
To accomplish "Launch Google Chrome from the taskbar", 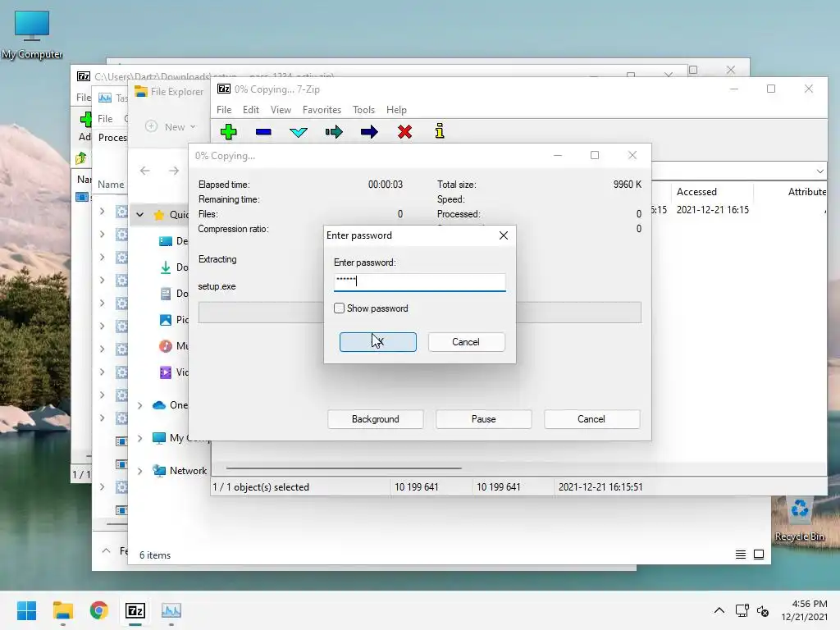I will [99, 610].
